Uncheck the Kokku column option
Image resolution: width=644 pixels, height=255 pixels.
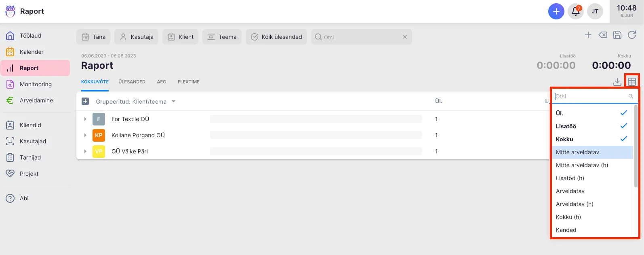point(592,139)
